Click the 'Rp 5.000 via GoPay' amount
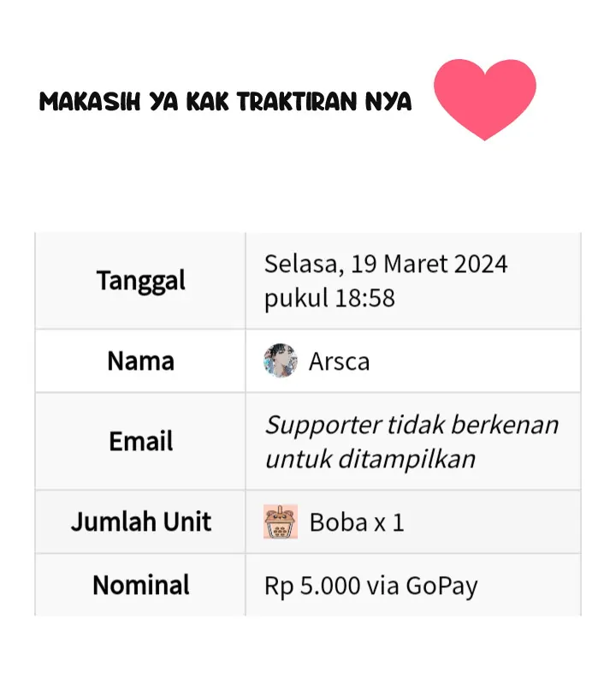This screenshot has width=616, height=684. tap(371, 586)
